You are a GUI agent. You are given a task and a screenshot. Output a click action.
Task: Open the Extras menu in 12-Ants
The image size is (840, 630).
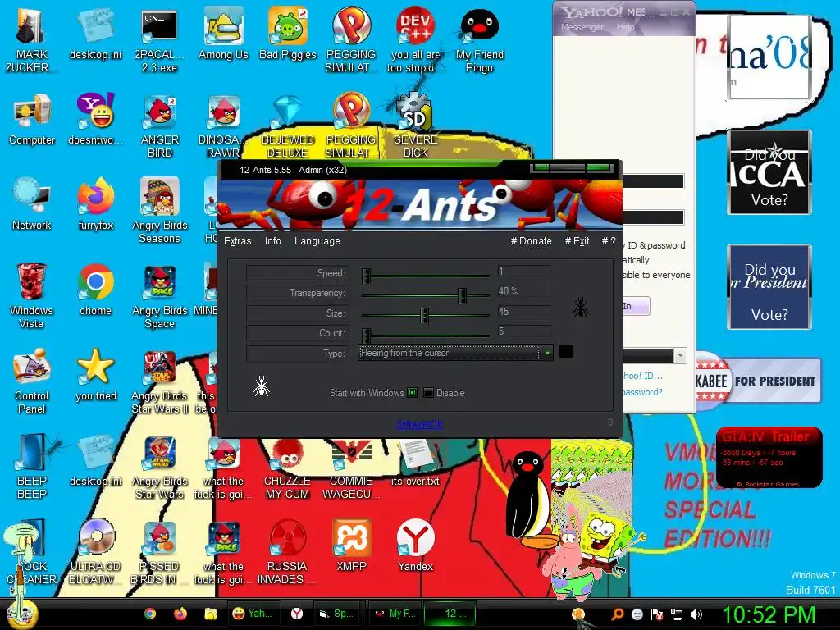click(237, 241)
